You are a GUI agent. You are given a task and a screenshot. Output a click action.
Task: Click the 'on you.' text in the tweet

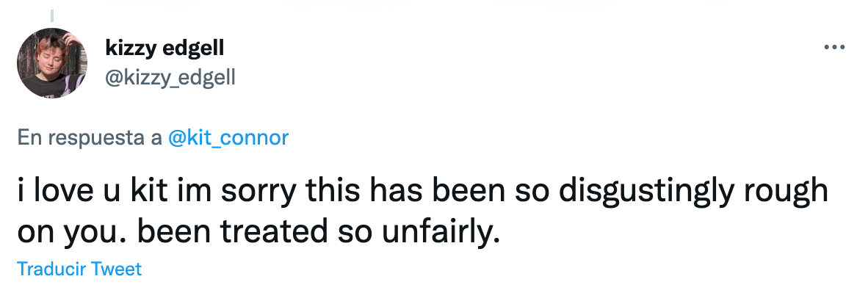click(x=72, y=234)
